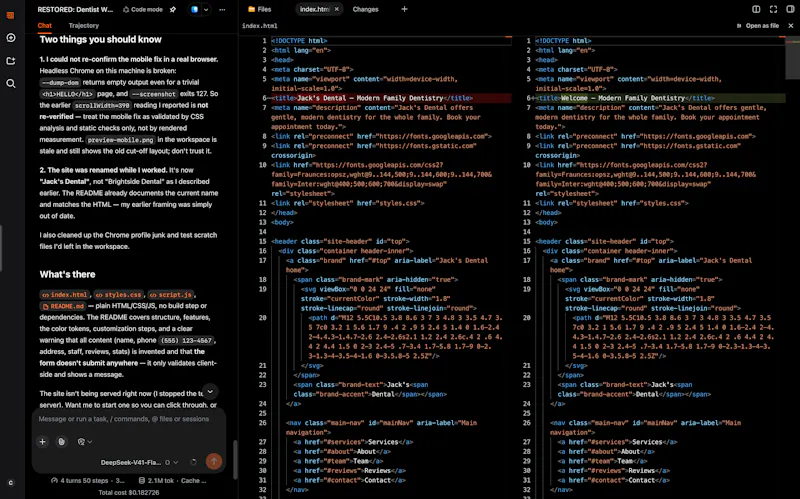Screen dimensions: 800x499
Task: Close the diff view with the X
Action: [791, 26]
